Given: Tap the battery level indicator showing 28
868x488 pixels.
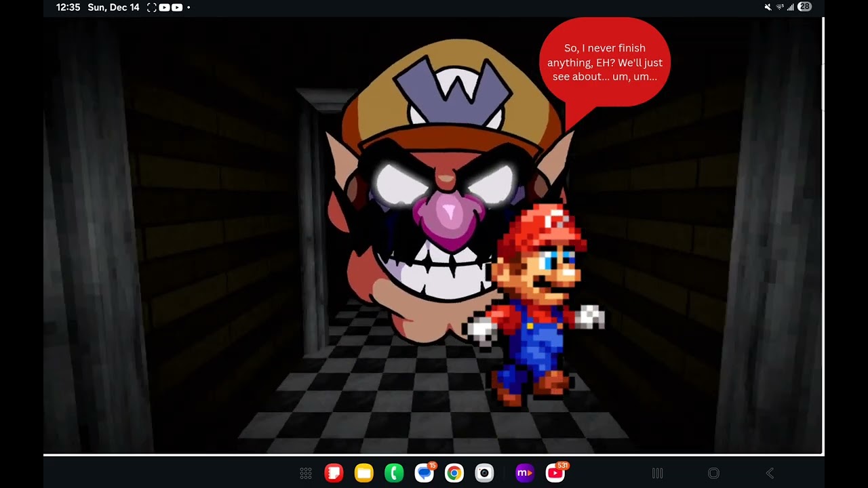Looking at the screenshot, I should point(804,7).
